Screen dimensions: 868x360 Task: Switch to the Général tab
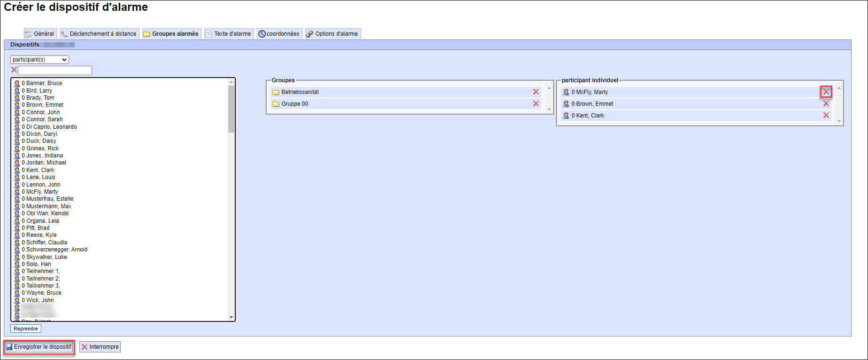point(40,34)
